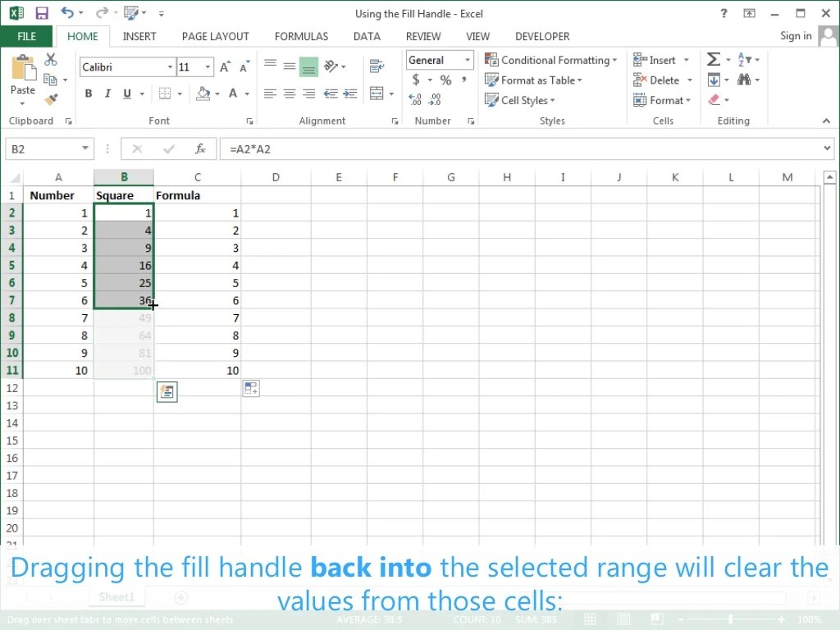Select the Format Painter tool
840x630 pixels.
49,98
